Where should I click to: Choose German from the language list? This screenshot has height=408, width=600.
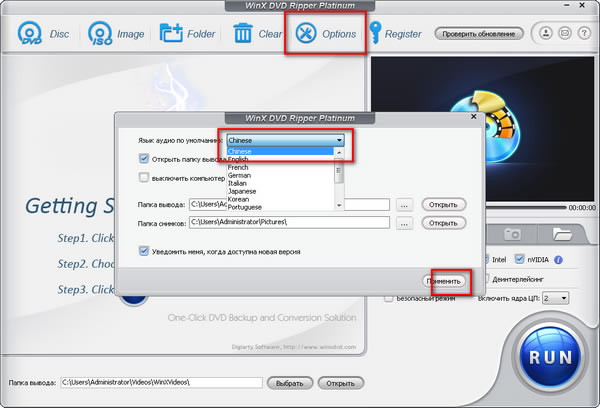(280, 175)
